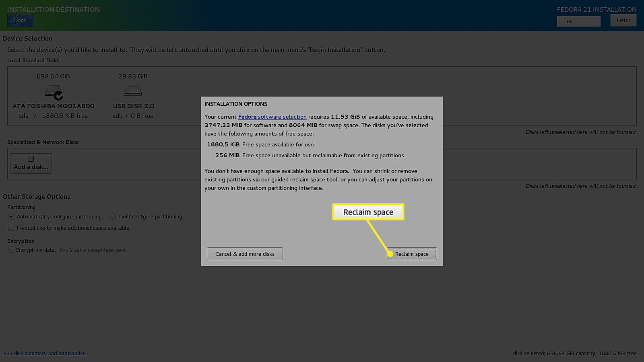Click the 29.83 GiB disk size label
Viewport: 644px width, 362px height.
pyautogui.click(x=133, y=76)
